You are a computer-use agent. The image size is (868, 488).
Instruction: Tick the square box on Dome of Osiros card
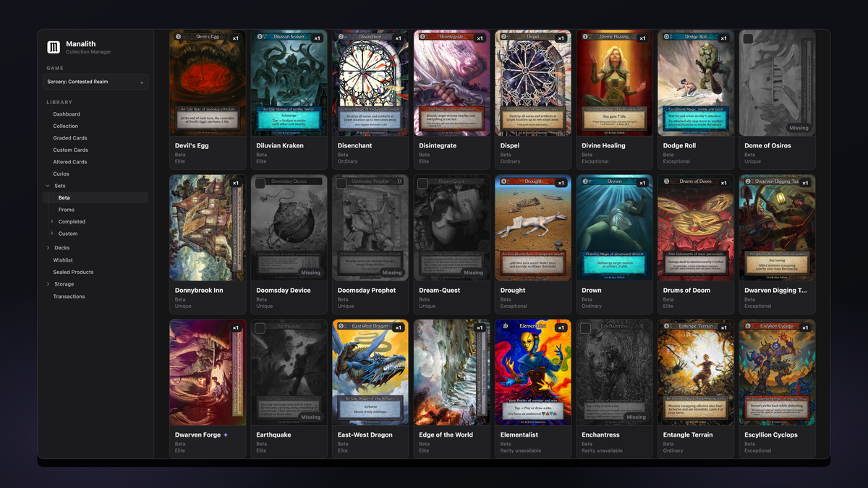[748, 39]
